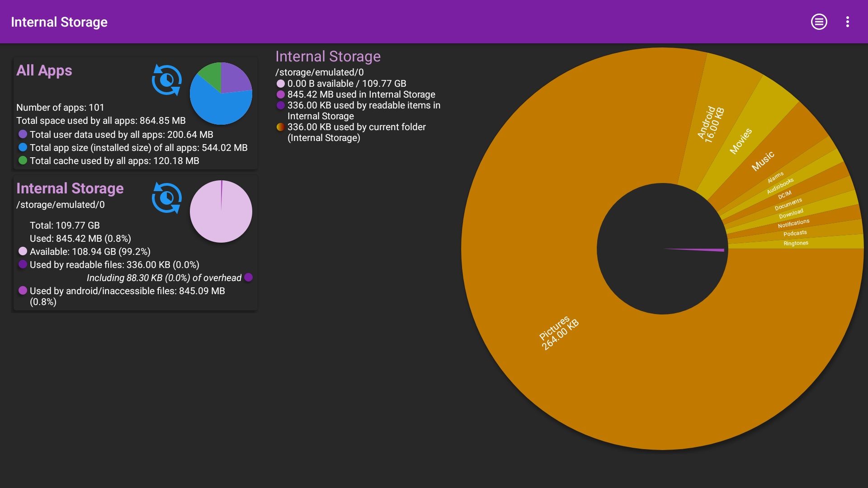The height and width of the screenshot is (488, 868).
Task: Click the Internal Storage refresh scan icon
Action: click(167, 198)
